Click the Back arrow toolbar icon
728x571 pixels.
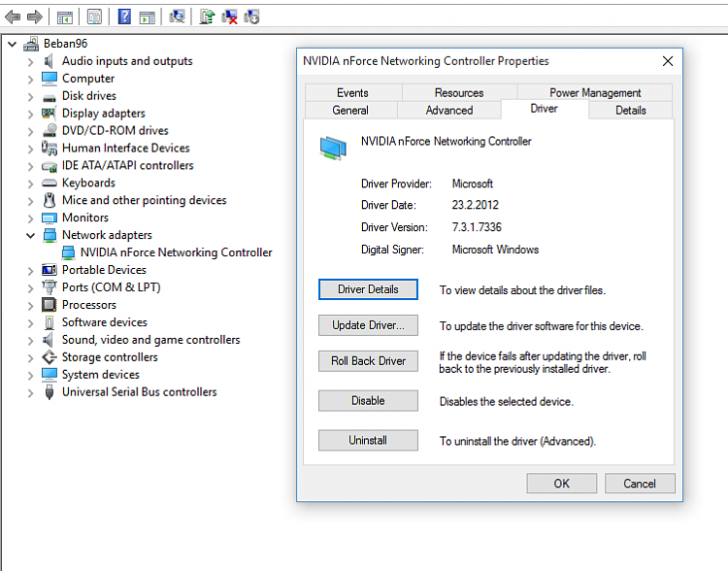tap(13, 17)
